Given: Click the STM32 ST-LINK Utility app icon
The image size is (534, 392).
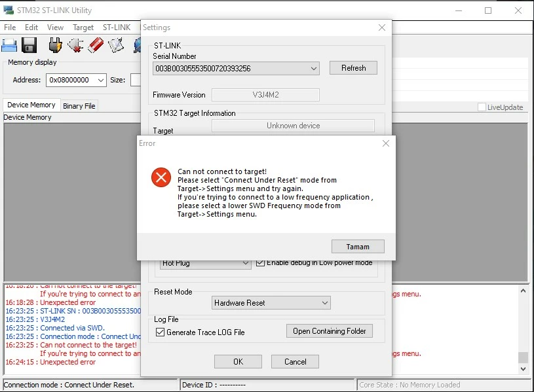Looking at the screenshot, I should point(8,10).
